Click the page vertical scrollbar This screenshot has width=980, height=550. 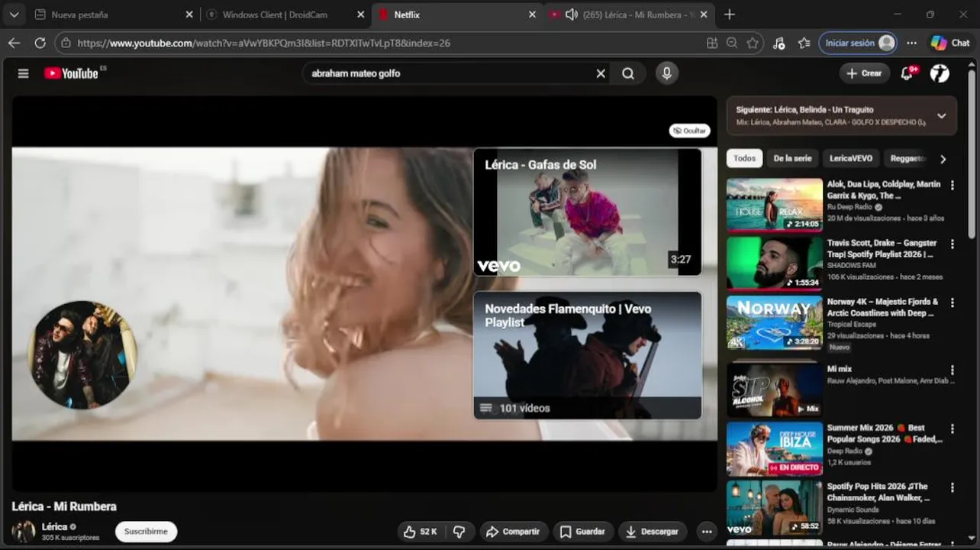[972, 153]
